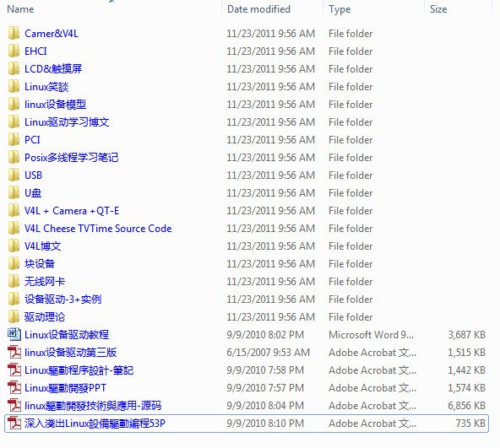Select the linux设备模型 folder name
Screen dimensions: 500x448
(55, 104)
